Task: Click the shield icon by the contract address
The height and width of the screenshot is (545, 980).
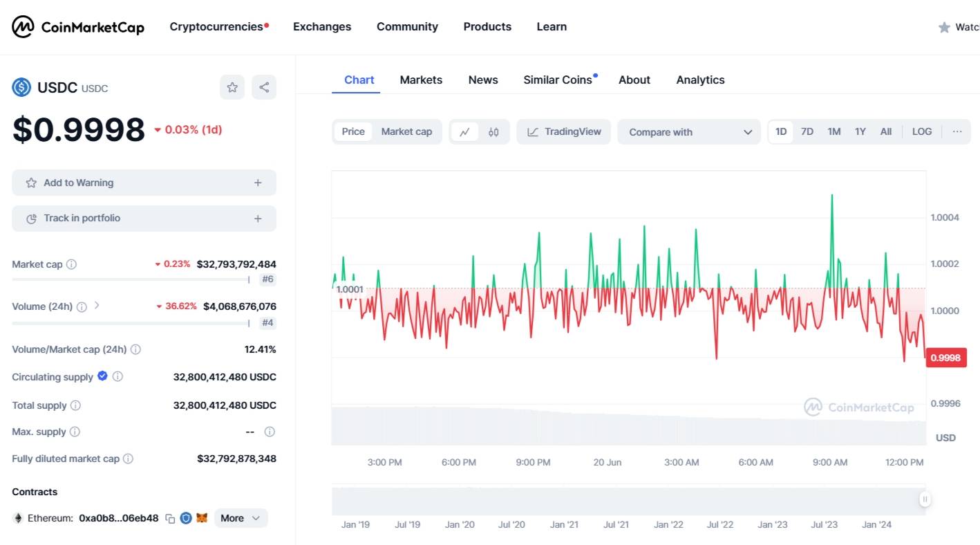Action: point(186,518)
